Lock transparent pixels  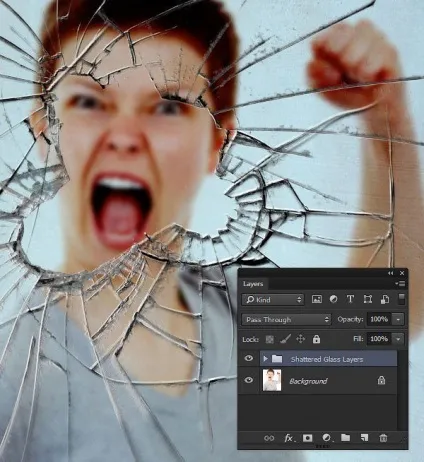click(269, 339)
